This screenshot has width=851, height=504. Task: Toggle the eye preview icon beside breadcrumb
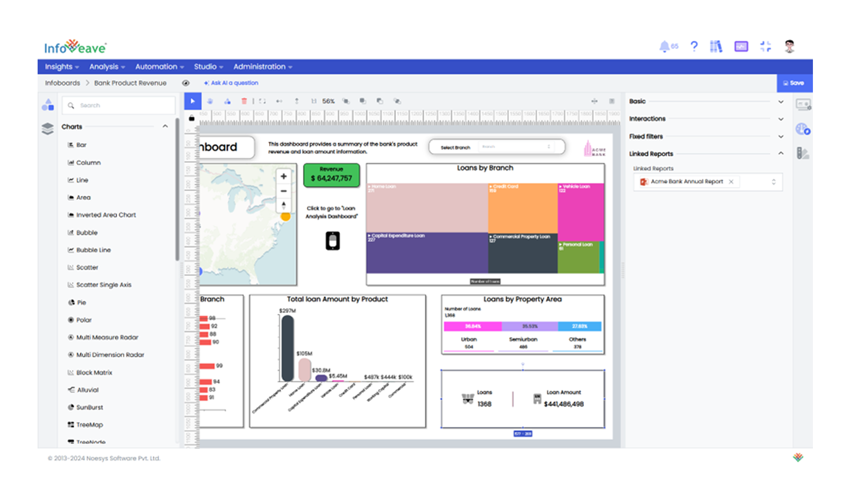click(x=186, y=83)
